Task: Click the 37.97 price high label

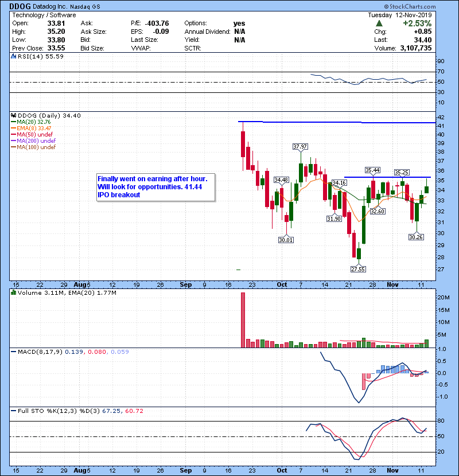Action: click(x=300, y=147)
